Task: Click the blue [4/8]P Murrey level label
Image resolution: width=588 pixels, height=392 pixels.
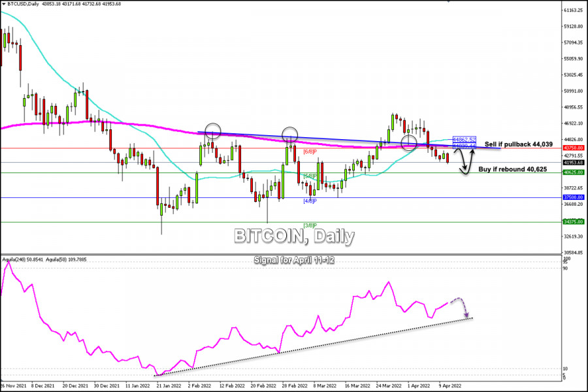Action: [x=310, y=201]
